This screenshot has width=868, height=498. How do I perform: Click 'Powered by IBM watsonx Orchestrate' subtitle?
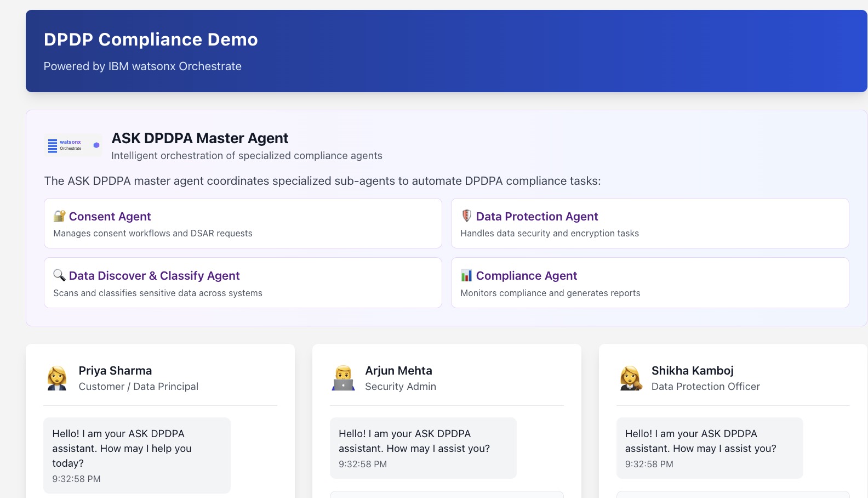click(x=142, y=66)
